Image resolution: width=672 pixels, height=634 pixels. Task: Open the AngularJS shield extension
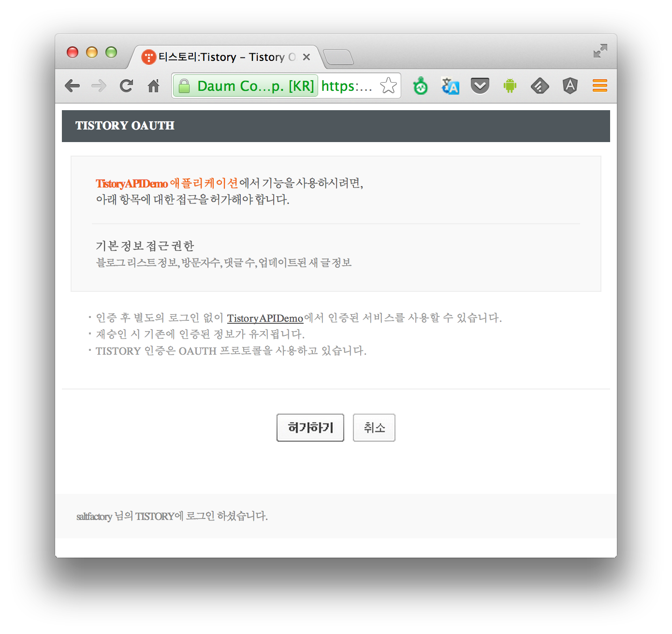tap(570, 86)
